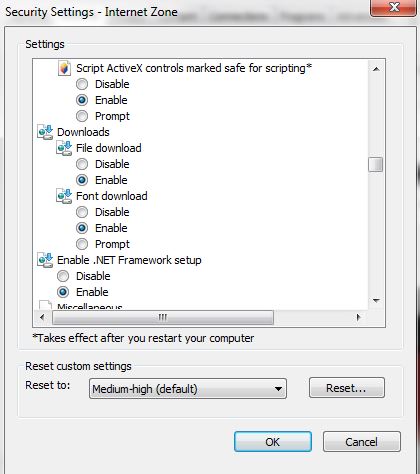The width and height of the screenshot is (420, 474).
Task: Cancel the Security Settings dialog
Action: pyautogui.click(x=362, y=442)
